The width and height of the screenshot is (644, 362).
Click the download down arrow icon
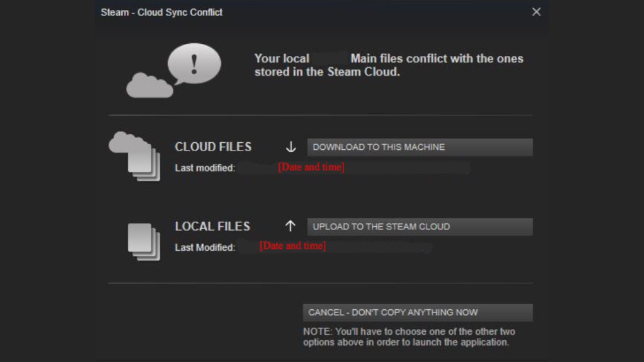click(x=291, y=147)
